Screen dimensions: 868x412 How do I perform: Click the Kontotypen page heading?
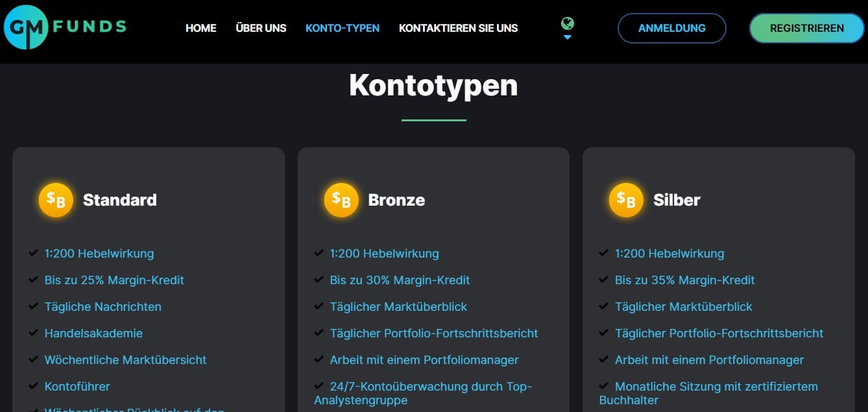(x=433, y=85)
